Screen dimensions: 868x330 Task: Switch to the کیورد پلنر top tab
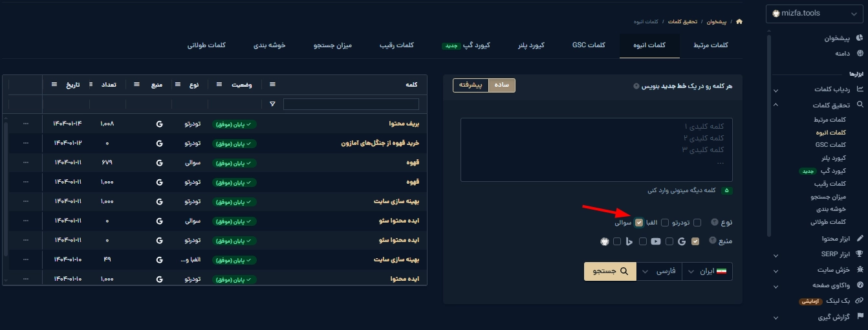point(531,45)
